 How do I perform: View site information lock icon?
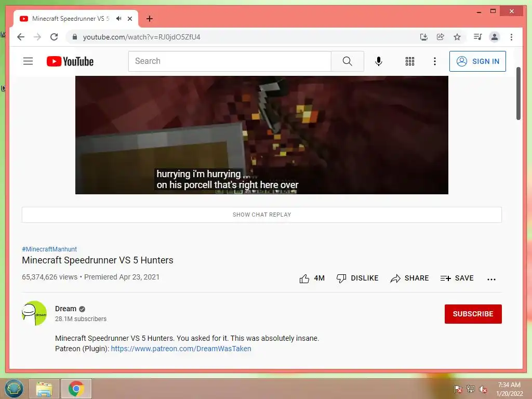[x=75, y=37]
